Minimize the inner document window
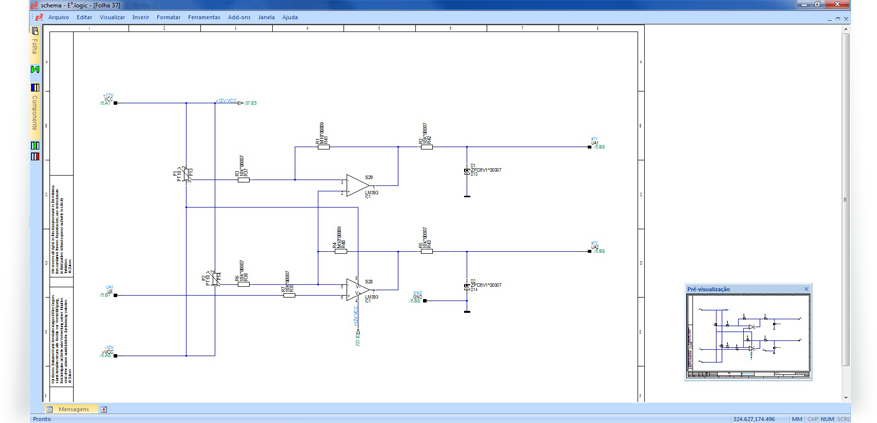 point(829,18)
